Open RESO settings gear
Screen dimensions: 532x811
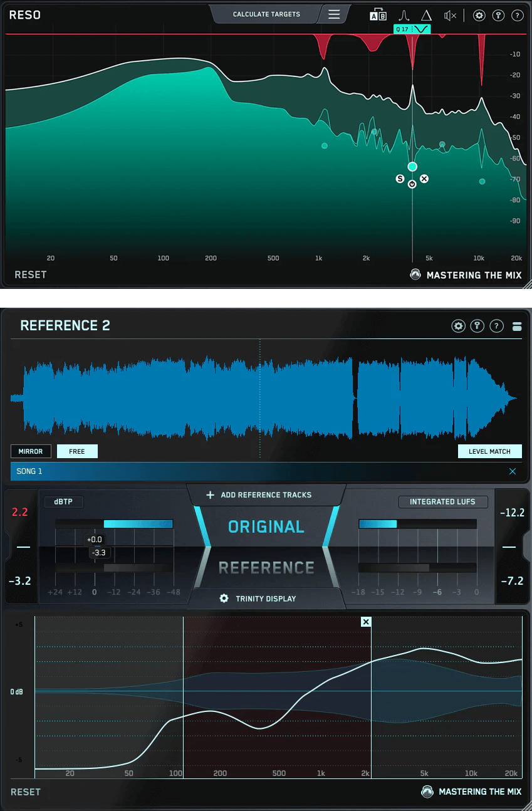click(479, 16)
